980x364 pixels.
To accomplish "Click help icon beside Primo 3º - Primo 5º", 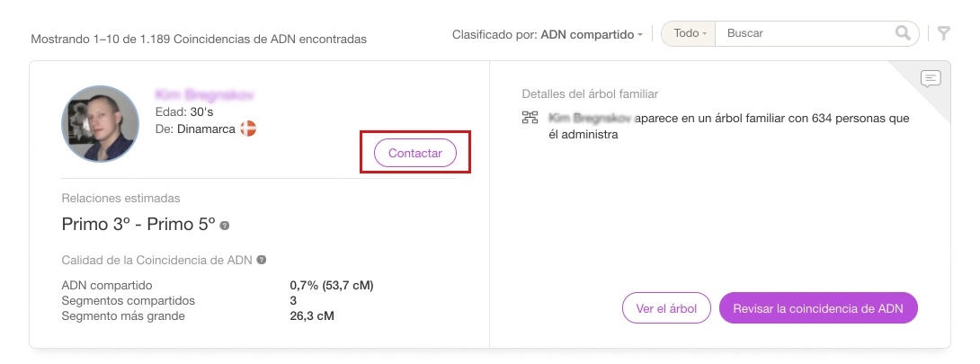I will (225, 225).
